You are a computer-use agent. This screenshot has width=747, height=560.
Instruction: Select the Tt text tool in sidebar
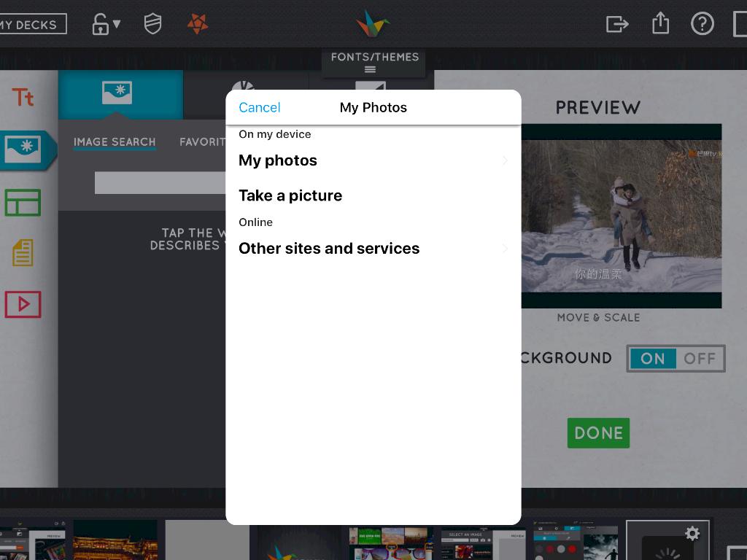[23, 98]
